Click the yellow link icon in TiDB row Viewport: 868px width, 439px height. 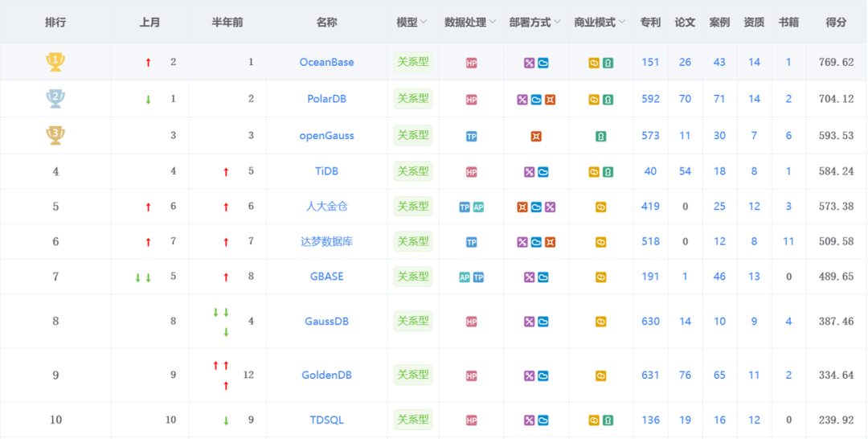click(x=594, y=172)
